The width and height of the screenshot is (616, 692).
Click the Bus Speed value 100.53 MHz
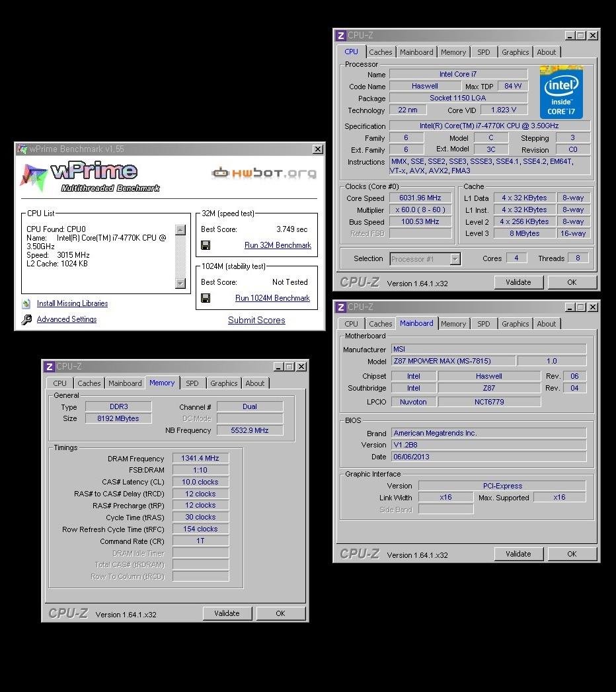coord(420,222)
